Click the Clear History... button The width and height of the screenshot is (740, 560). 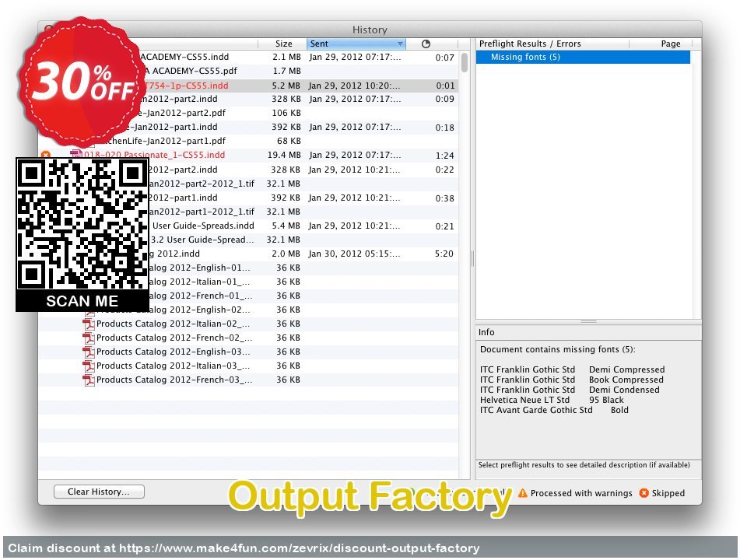pos(99,492)
